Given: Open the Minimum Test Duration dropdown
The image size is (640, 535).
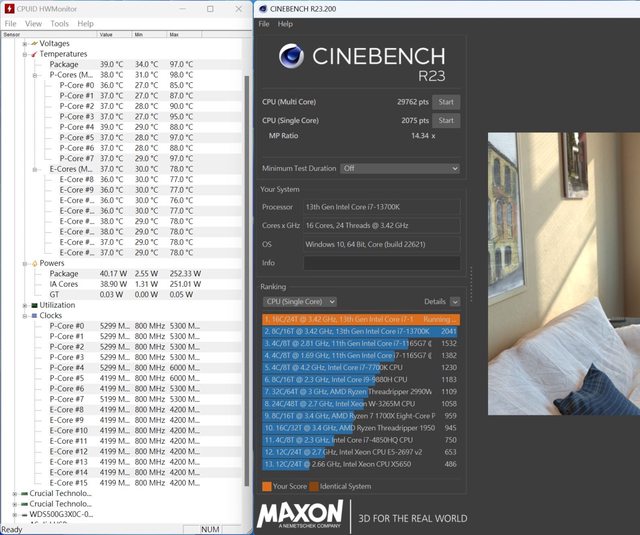Looking at the screenshot, I should (399, 169).
